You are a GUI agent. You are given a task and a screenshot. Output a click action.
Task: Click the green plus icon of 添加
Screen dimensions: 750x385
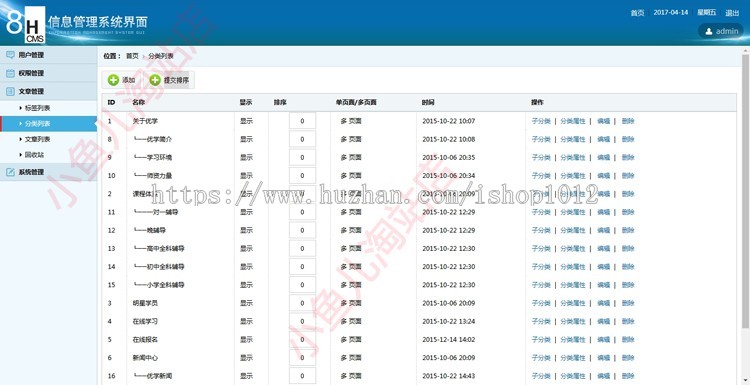113,80
